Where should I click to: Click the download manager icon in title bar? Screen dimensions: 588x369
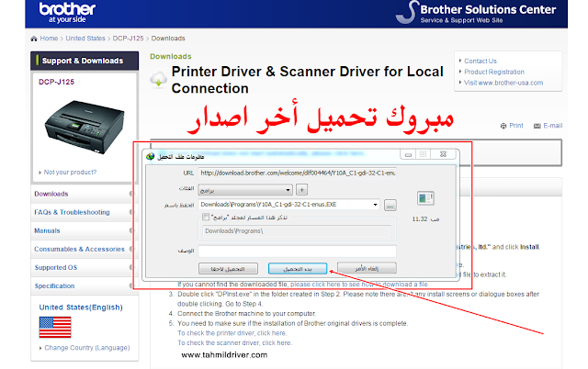pyautogui.click(x=151, y=156)
